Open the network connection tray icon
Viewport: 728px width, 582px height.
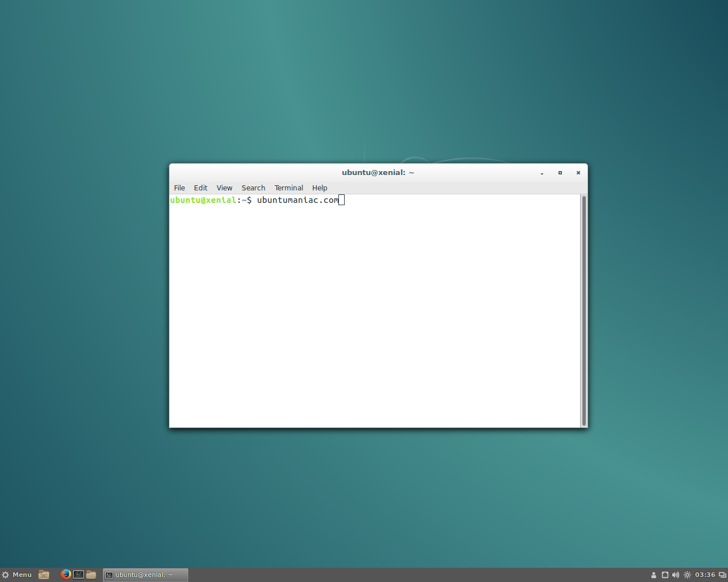coord(665,575)
